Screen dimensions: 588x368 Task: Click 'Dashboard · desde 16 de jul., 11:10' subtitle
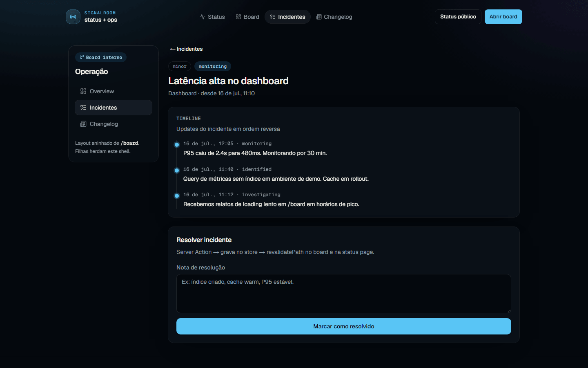point(212,93)
